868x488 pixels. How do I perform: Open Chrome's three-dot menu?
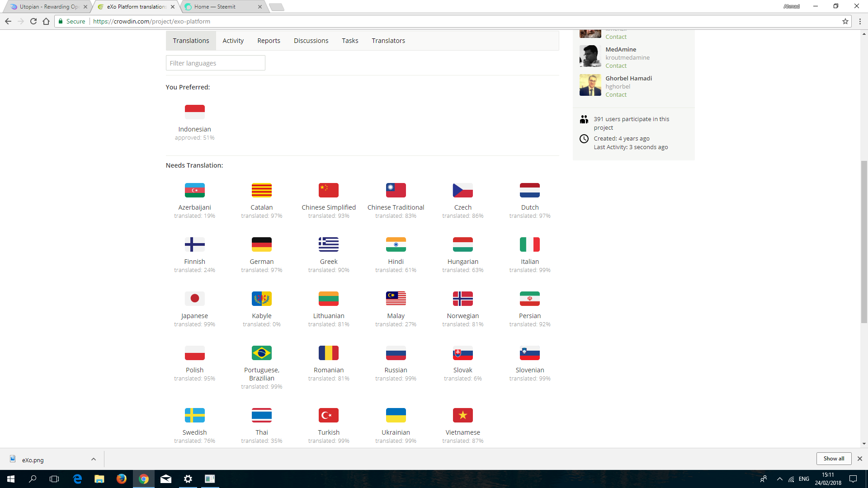pos(860,21)
